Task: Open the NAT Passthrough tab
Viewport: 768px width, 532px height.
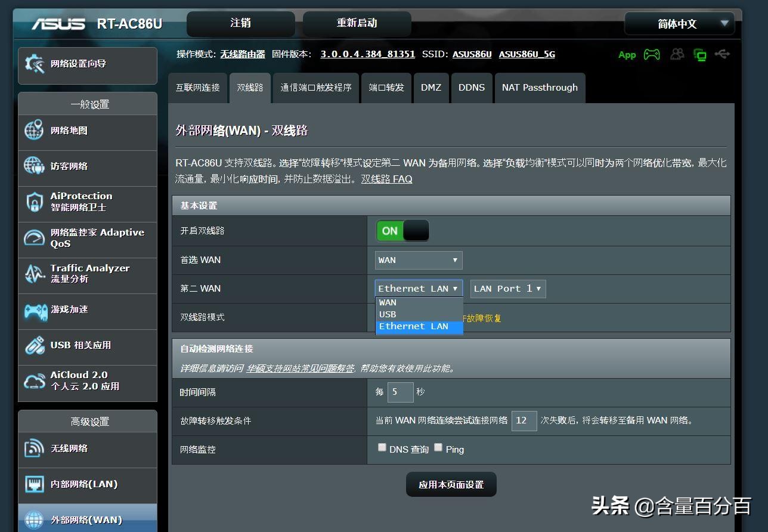Action: click(540, 87)
